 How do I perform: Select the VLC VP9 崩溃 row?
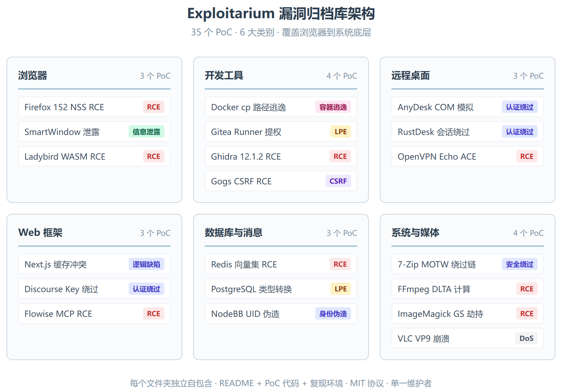[x=468, y=338]
